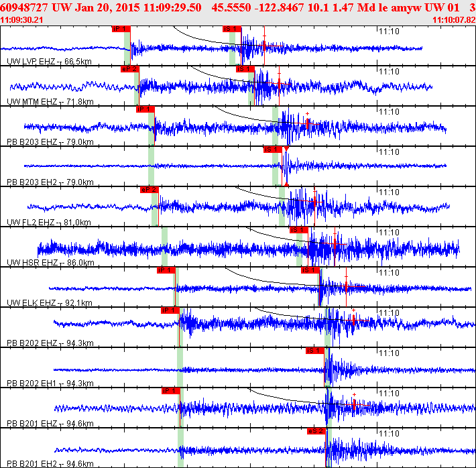Select the iS 1 pick flag on UW MTM EHZ

tap(245, 69)
